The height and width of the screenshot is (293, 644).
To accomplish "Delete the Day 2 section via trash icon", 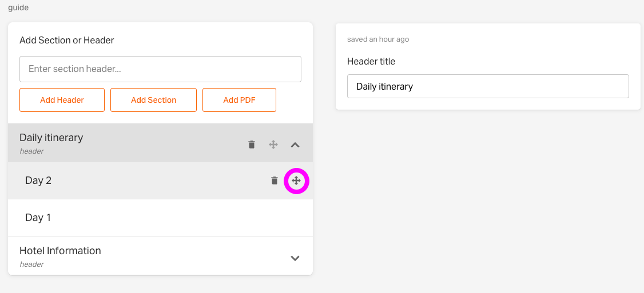I will point(275,180).
